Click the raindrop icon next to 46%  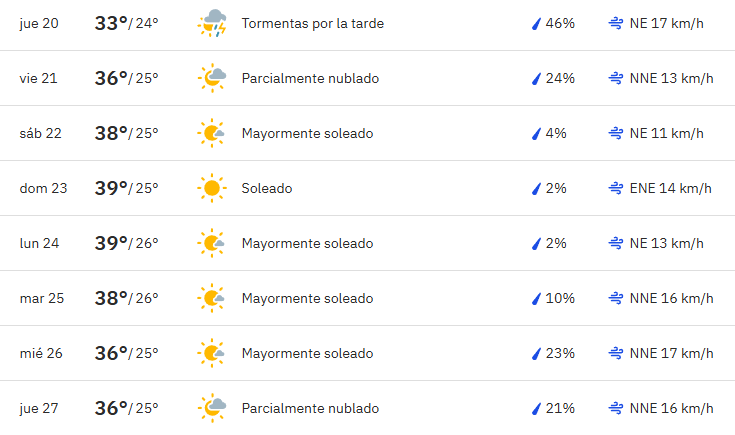click(536, 23)
